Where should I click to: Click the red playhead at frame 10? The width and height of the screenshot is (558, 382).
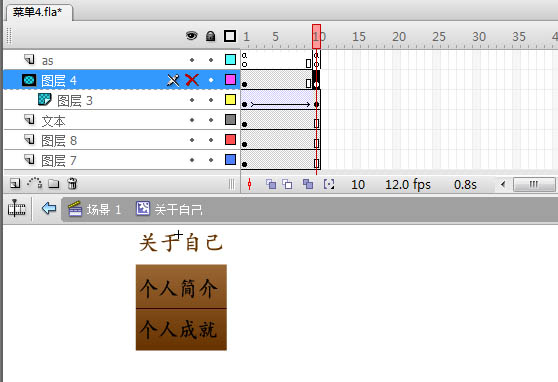316,36
